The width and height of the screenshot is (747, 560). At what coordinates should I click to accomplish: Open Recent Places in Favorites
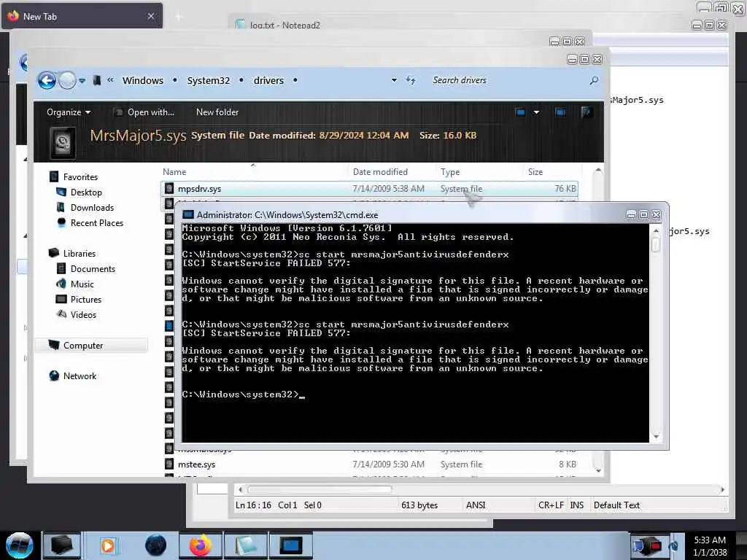[97, 223]
